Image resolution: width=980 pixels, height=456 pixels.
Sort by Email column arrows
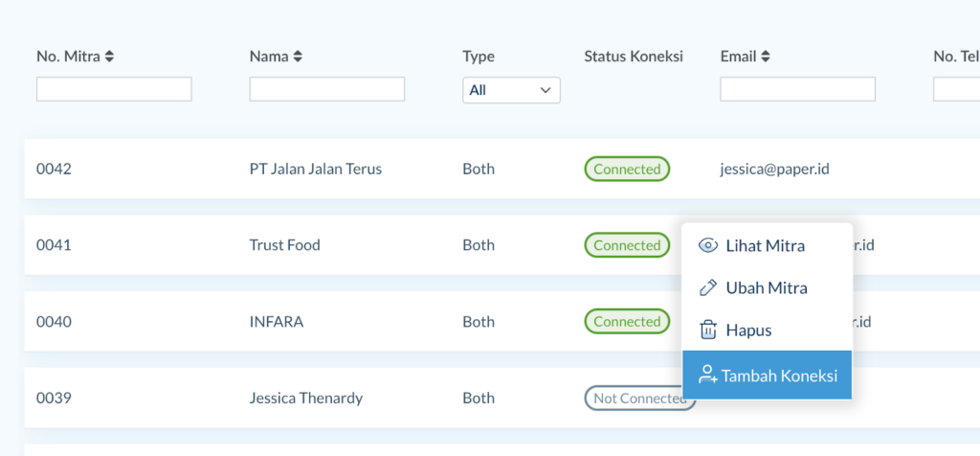click(765, 57)
